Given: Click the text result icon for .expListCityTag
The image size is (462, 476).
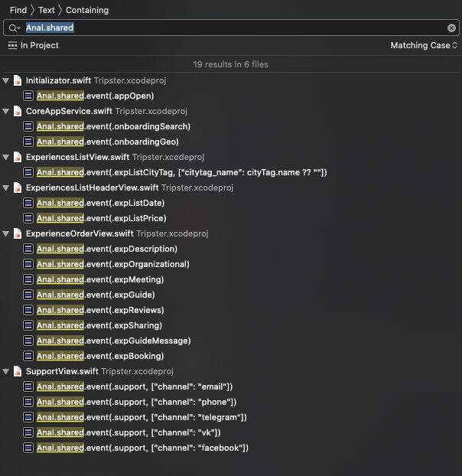Looking at the screenshot, I should 28,172.
